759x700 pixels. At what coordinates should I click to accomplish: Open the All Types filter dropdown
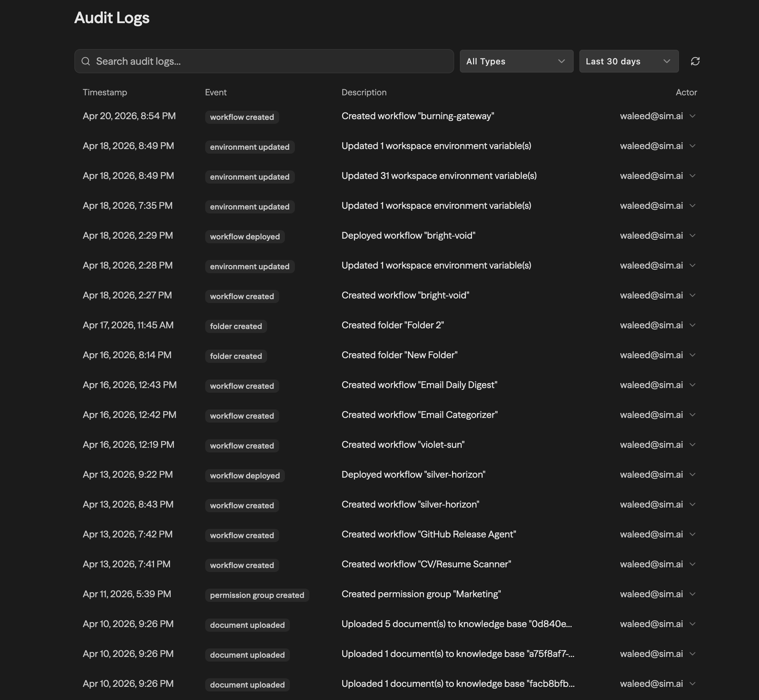pos(516,61)
